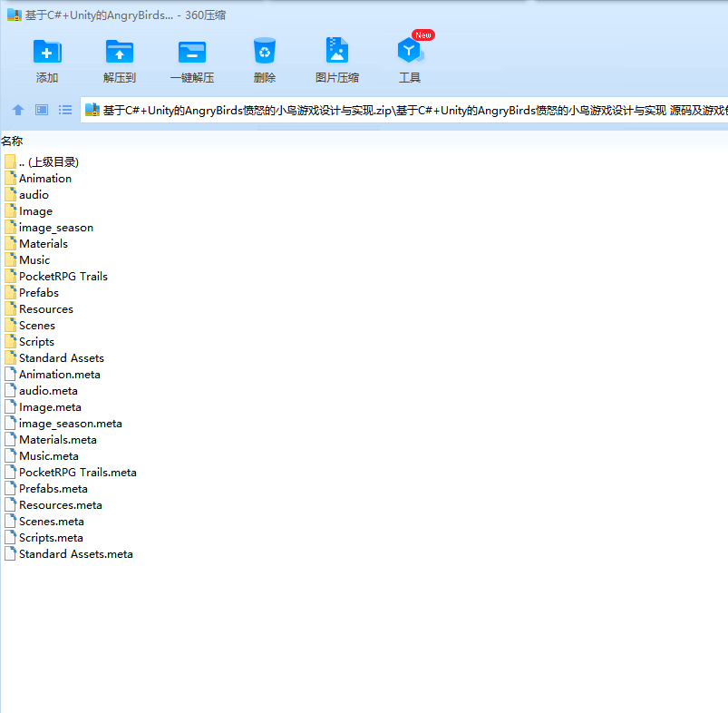Open the 工具 (Tools) icon
Screen dimensions: 728x713
click(x=411, y=50)
